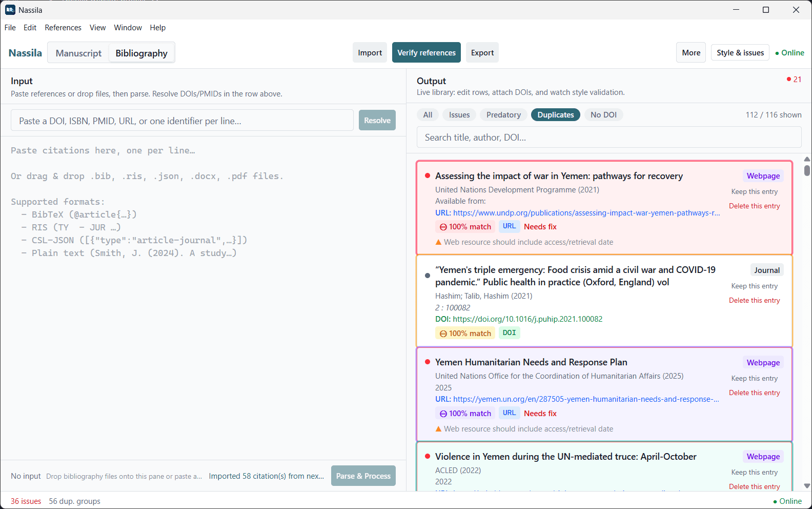Open the References menu
The height and width of the screenshot is (509, 812).
click(63, 28)
